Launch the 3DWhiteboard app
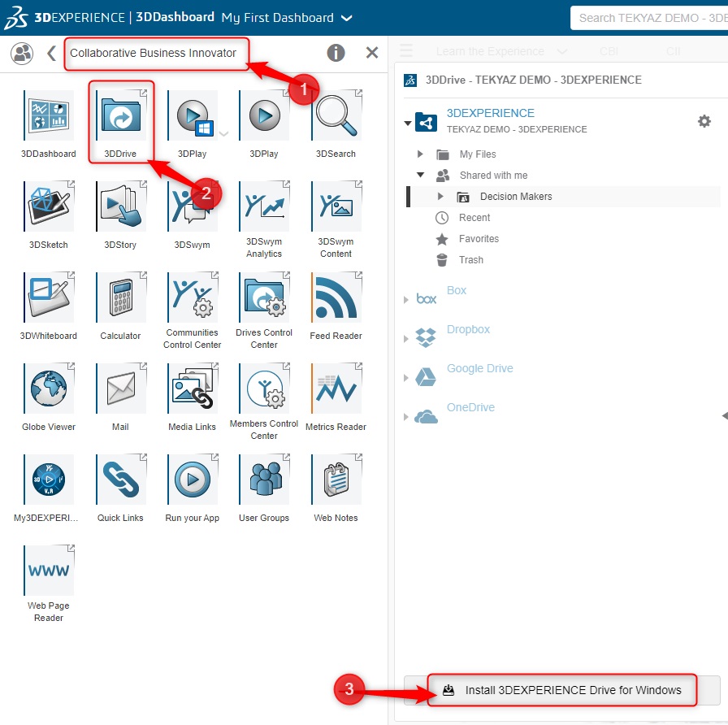This screenshot has height=725, width=728. tap(49, 297)
